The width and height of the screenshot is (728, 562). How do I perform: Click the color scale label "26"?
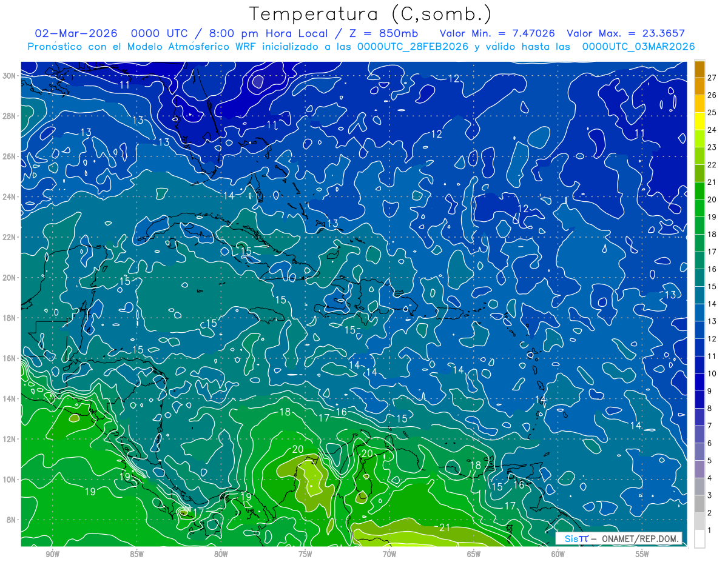click(712, 95)
